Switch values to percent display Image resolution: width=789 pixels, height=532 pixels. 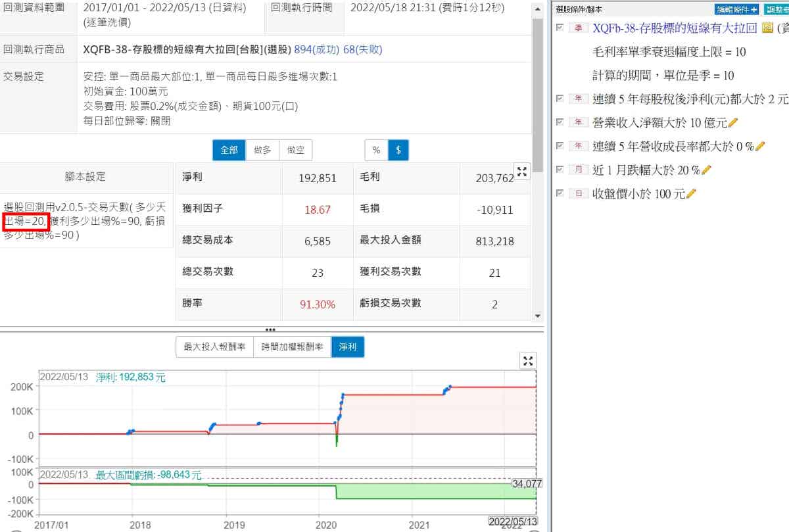point(376,151)
